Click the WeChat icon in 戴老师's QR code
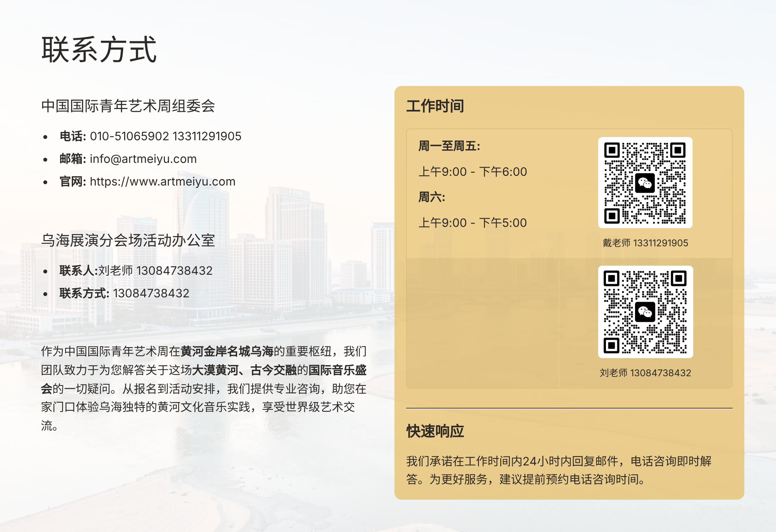 (645, 183)
